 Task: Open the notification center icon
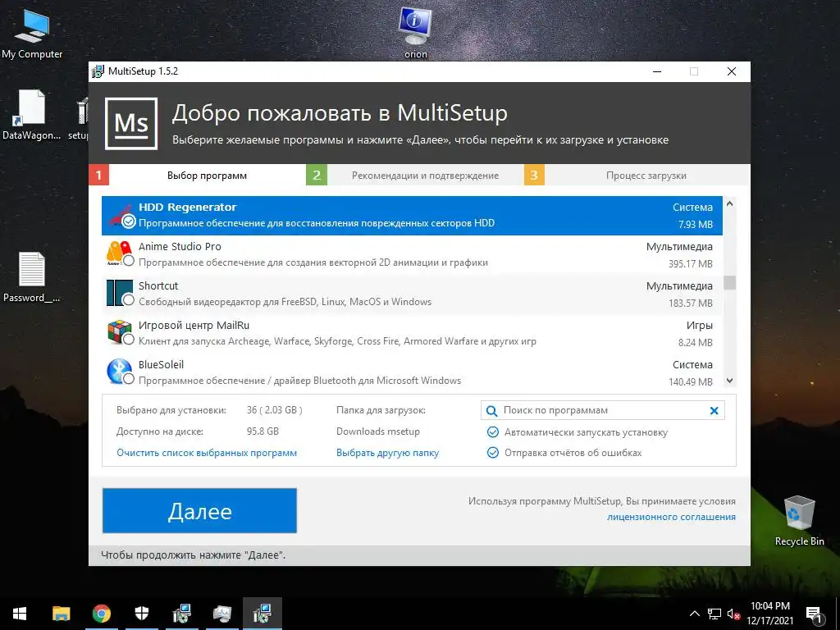pyautogui.click(x=814, y=614)
